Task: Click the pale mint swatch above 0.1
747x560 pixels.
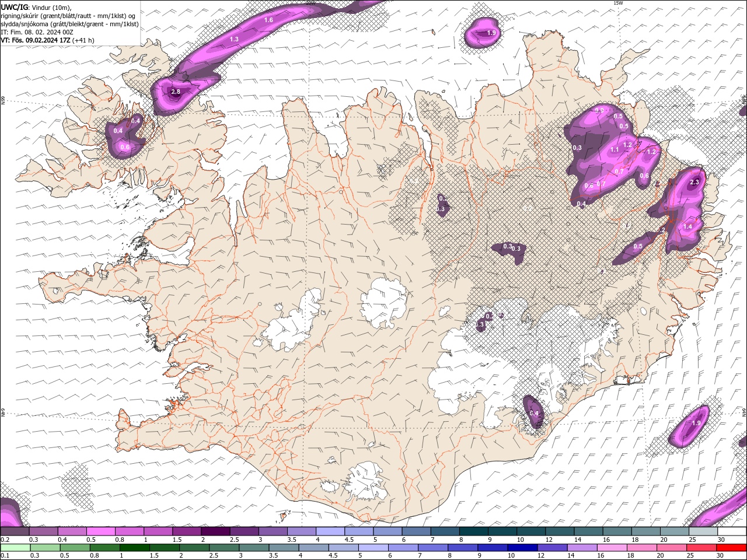Action: 15,548
